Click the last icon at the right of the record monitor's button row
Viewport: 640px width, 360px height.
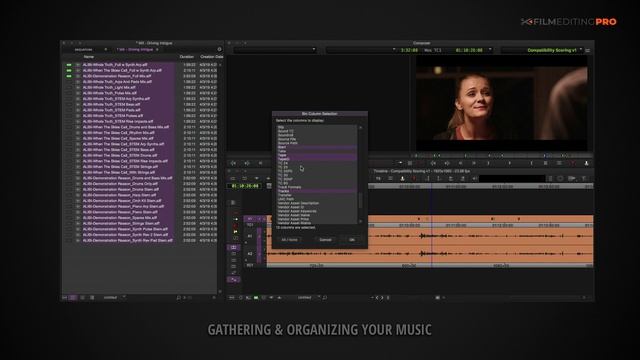tap(587, 163)
